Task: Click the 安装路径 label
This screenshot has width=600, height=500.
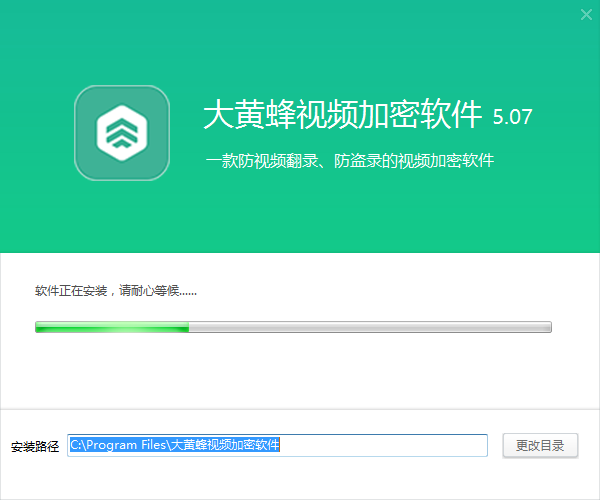Action: [x=35, y=446]
